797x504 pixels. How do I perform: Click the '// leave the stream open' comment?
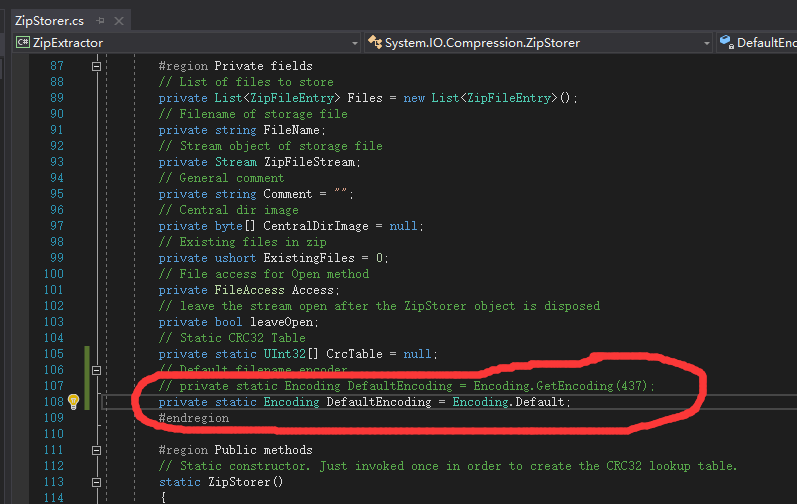tap(379, 306)
